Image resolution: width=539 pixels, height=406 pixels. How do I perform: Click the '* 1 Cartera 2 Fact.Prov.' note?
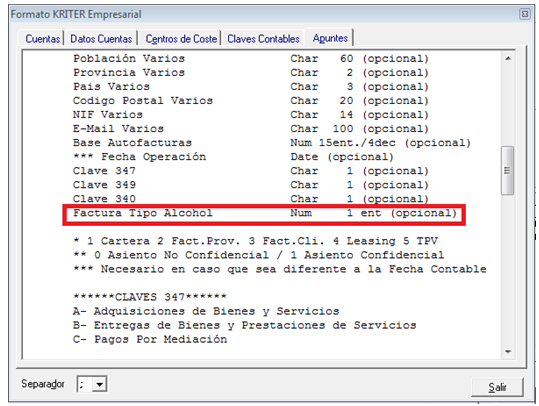click(x=256, y=241)
